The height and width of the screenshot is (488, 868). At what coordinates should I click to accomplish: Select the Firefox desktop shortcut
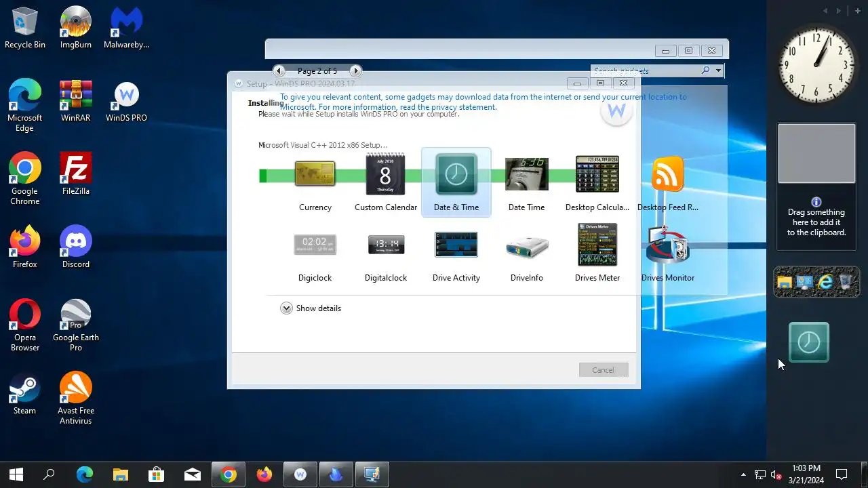25,247
